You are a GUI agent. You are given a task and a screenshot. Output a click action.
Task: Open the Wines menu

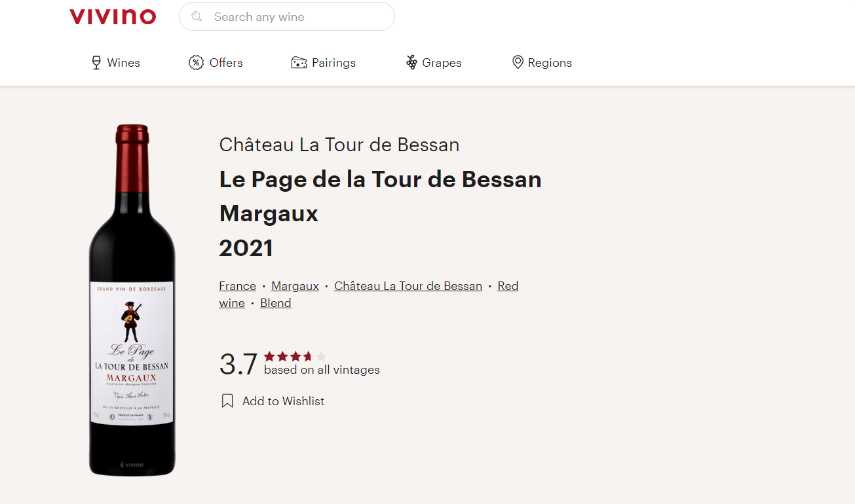pos(123,63)
